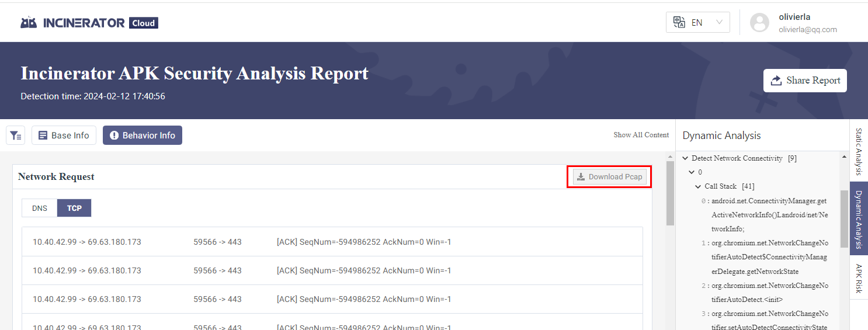Click the olivierla username

click(794, 17)
